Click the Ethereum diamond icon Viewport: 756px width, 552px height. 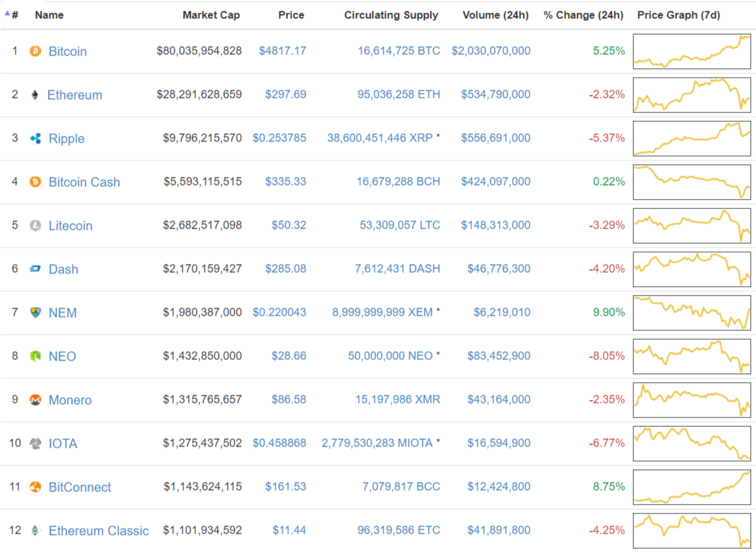(x=35, y=95)
